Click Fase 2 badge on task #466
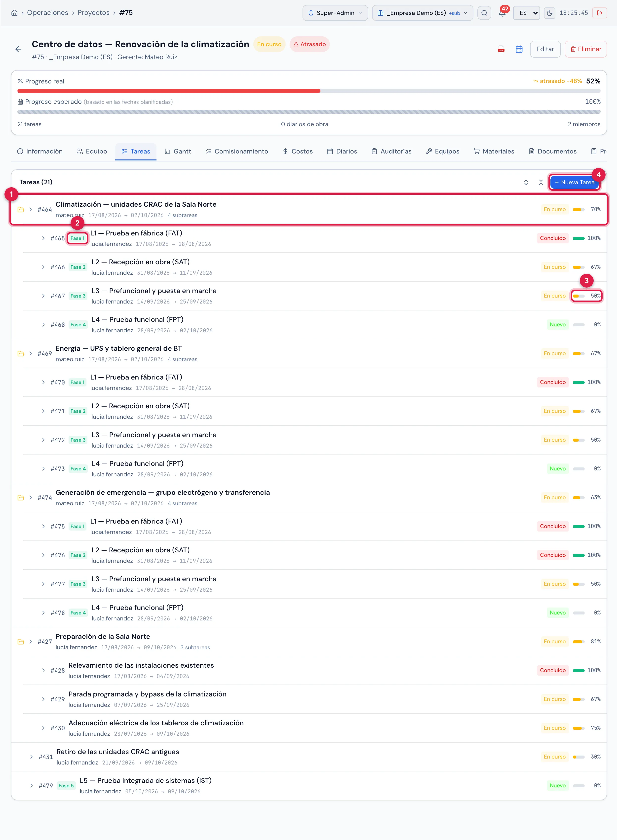 [x=78, y=267]
